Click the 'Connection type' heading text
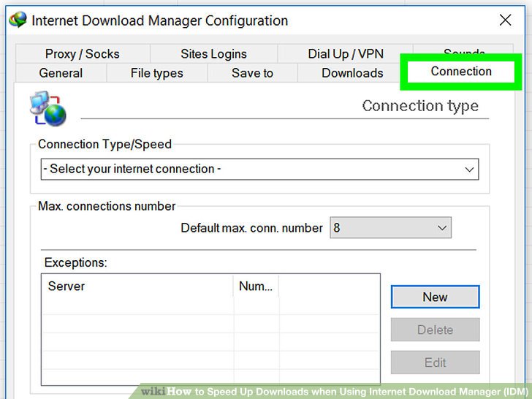Screen dimensions: 532x399 point(420,106)
